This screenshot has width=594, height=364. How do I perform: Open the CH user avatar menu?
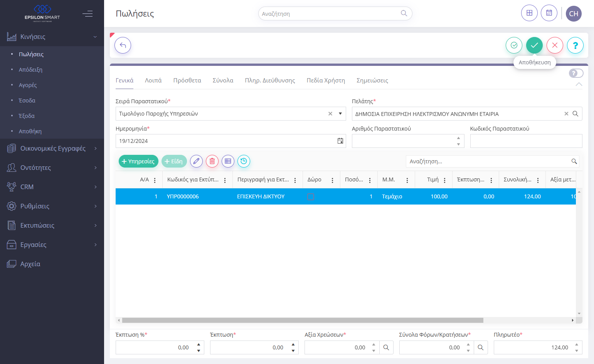tap(574, 13)
